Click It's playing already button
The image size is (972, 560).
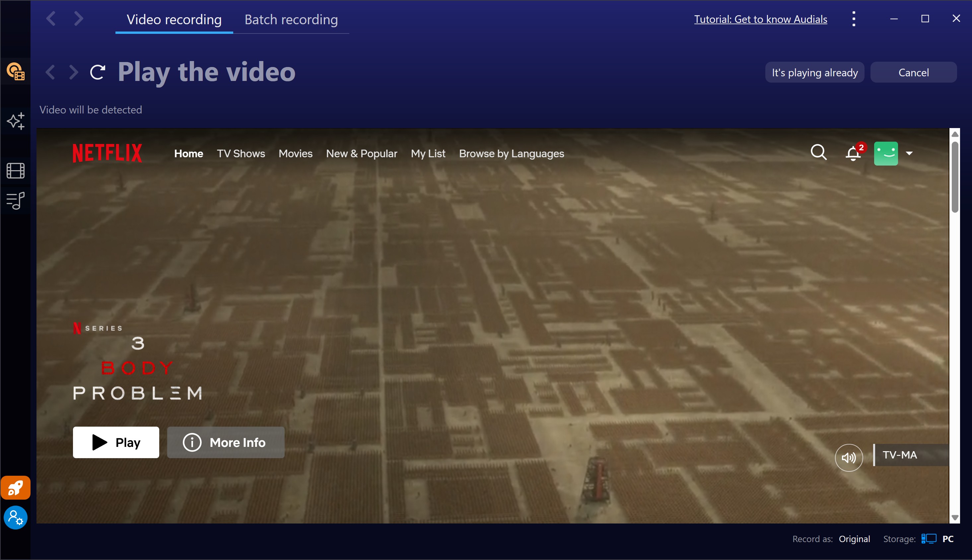click(x=815, y=72)
